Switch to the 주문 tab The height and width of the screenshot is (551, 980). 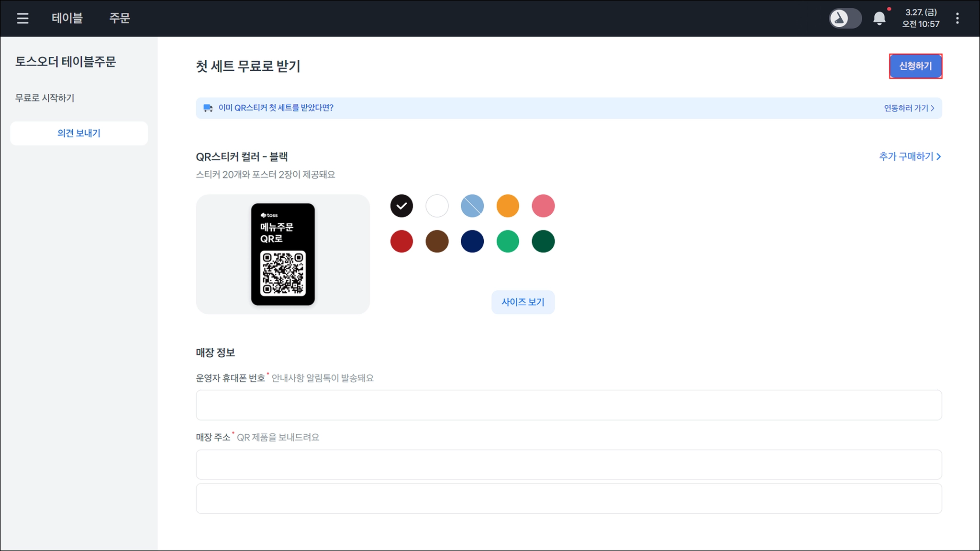[120, 18]
